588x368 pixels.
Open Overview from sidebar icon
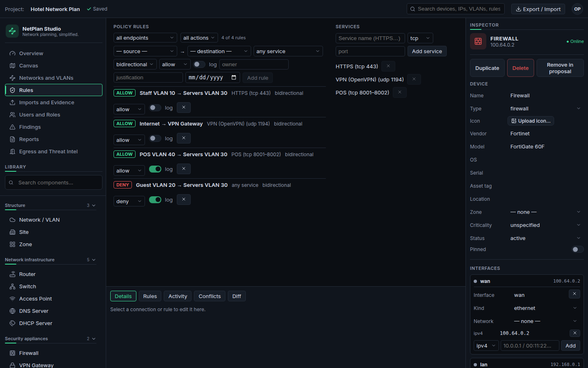pyautogui.click(x=12, y=54)
